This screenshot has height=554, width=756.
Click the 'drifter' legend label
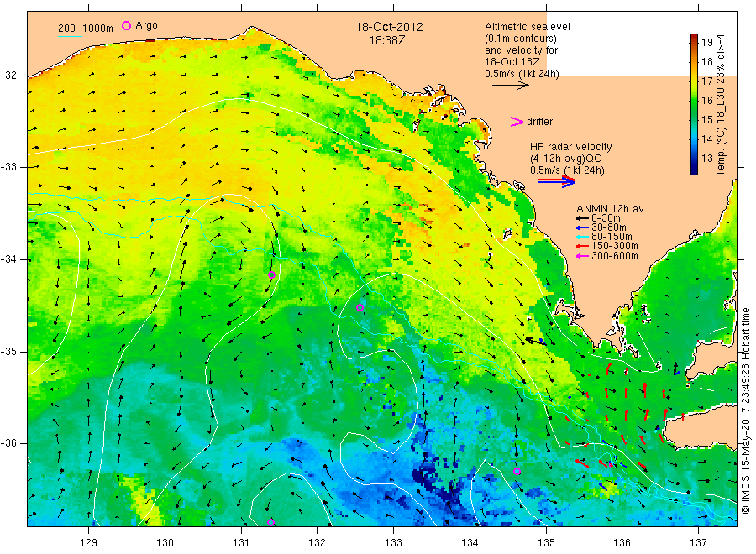coord(539,122)
